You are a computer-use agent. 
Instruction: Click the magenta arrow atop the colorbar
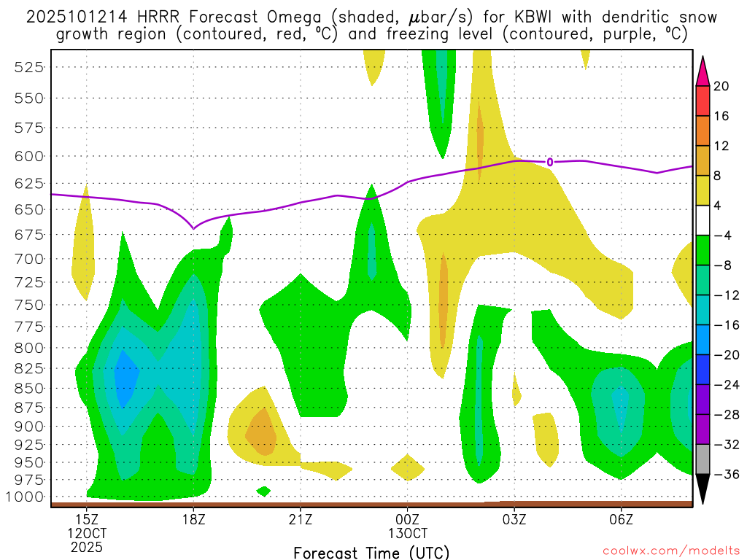pos(703,71)
